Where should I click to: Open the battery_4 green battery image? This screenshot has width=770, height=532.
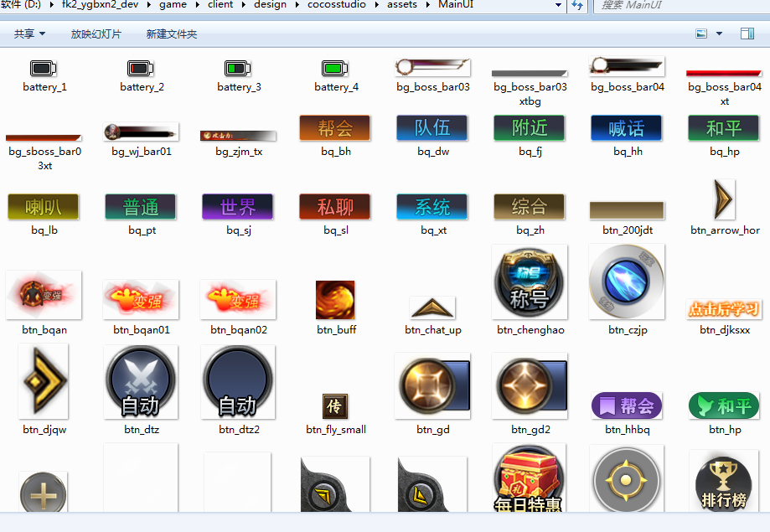click(x=335, y=69)
